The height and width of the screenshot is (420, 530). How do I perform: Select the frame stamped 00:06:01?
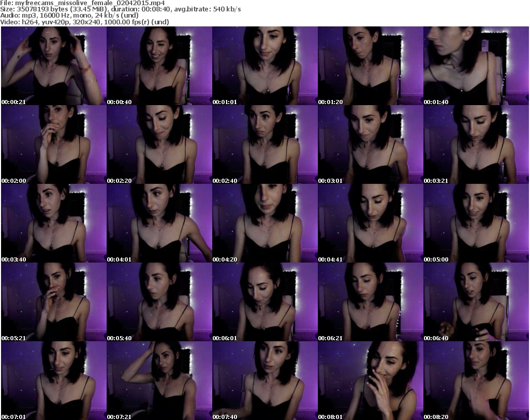(x=264, y=302)
